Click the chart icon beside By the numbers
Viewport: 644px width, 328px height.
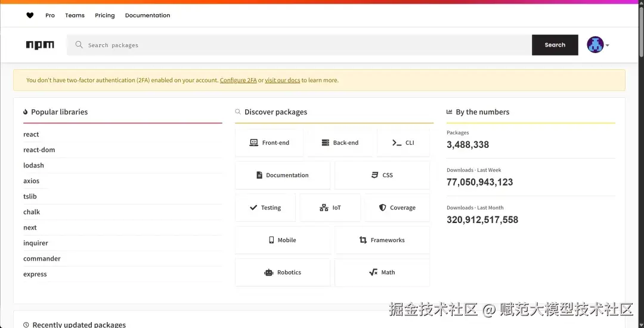tap(450, 112)
